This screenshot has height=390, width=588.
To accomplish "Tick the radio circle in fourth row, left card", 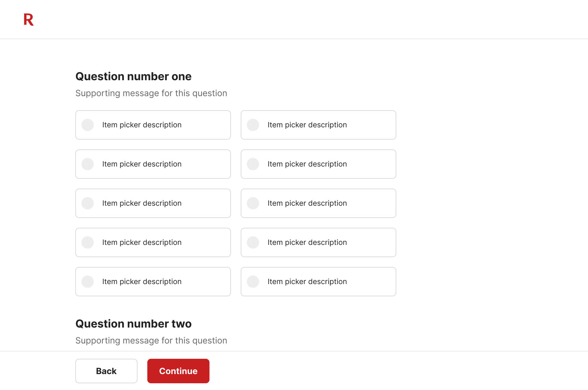I will [x=88, y=242].
